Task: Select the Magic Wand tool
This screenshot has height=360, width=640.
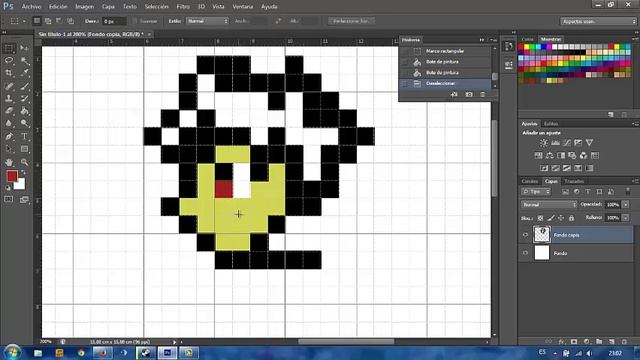Action: 24,61
